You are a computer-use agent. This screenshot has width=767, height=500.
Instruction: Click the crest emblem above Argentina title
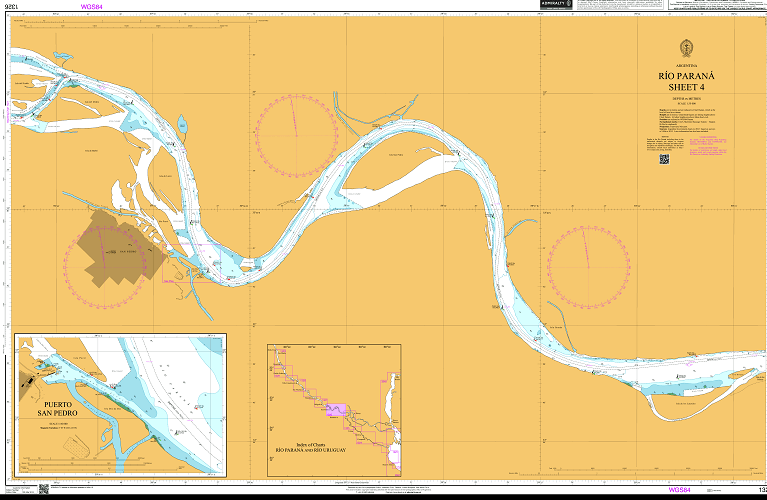[x=686, y=48]
